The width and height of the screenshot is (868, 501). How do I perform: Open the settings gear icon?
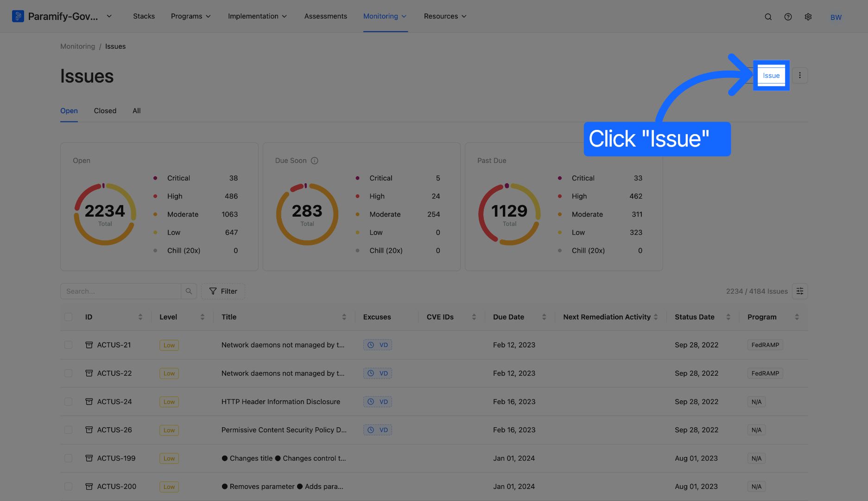tap(808, 17)
